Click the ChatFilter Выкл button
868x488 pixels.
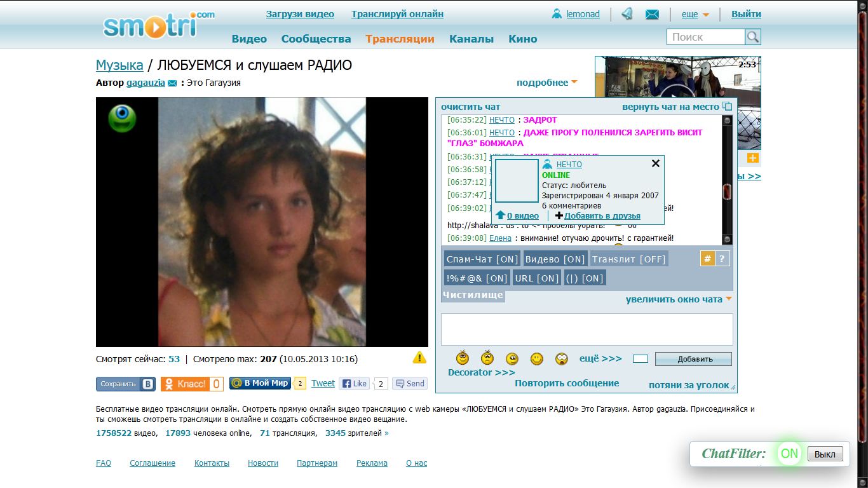click(825, 454)
